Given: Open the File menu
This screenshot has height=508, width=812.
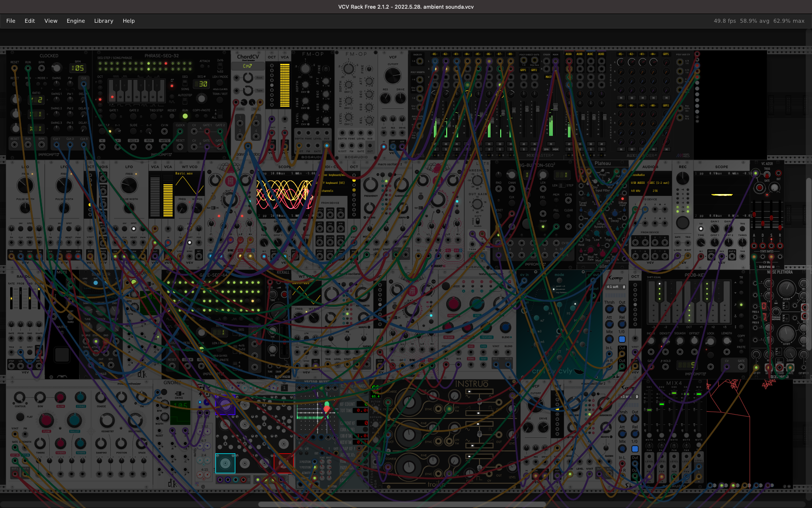Looking at the screenshot, I should [11, 21].
